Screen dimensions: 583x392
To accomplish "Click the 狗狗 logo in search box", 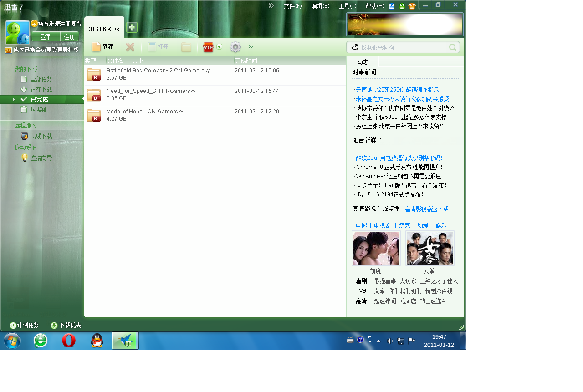I will point(354,47).
